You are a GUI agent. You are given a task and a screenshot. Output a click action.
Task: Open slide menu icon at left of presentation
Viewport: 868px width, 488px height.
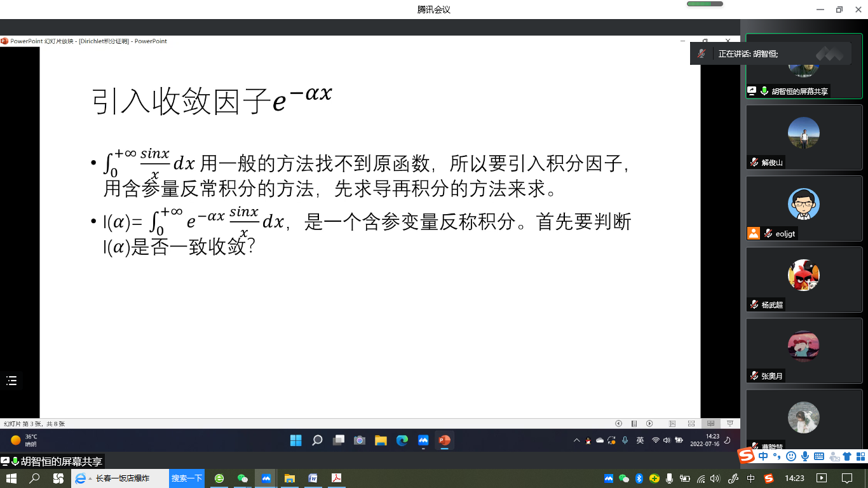[11, 381]
